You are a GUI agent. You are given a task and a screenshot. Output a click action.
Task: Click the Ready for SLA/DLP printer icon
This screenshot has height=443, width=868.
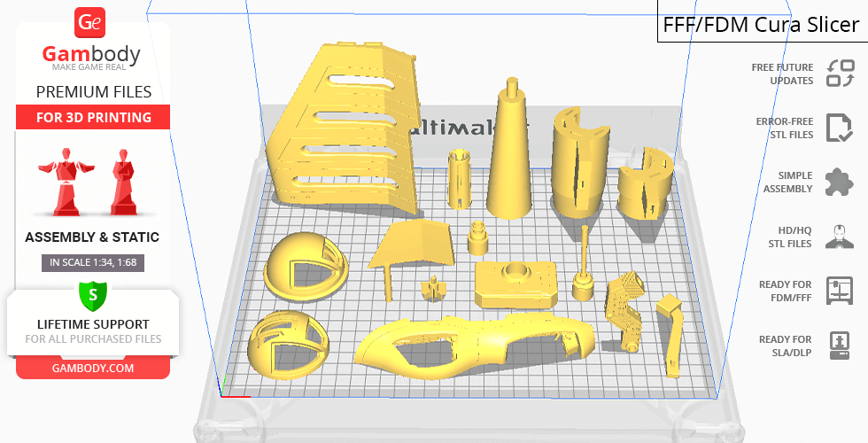click(838, 345)
